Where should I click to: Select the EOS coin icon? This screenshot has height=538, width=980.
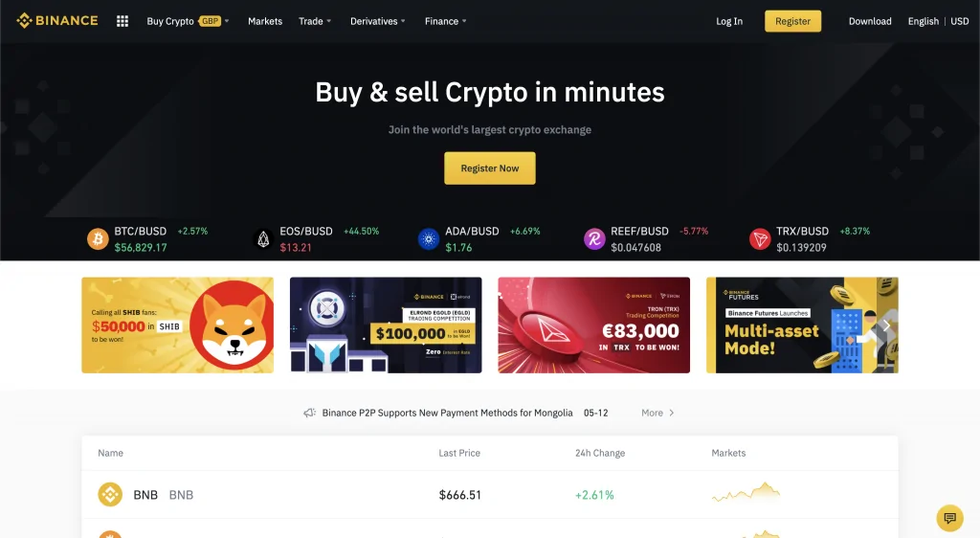(x=263, y=238)
